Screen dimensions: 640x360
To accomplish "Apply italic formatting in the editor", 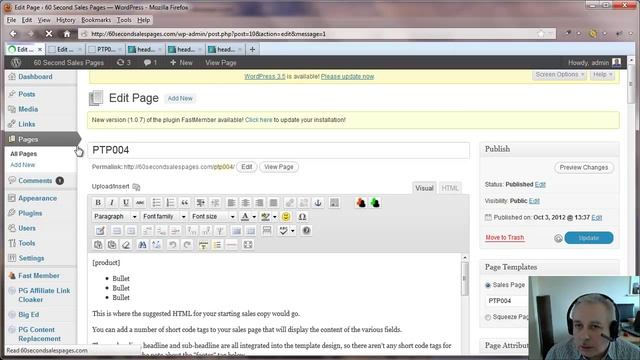I will pos(112,203).
